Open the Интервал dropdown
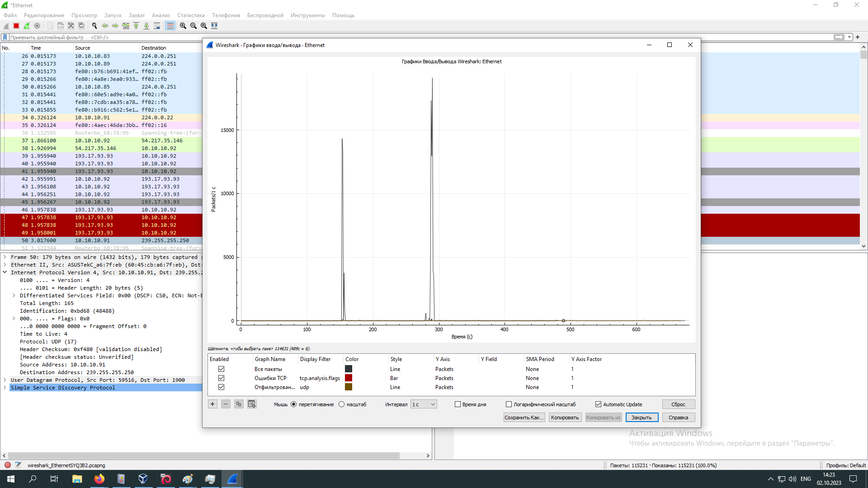This screenshot has height=488, width=868. click(x=424, y=404)
